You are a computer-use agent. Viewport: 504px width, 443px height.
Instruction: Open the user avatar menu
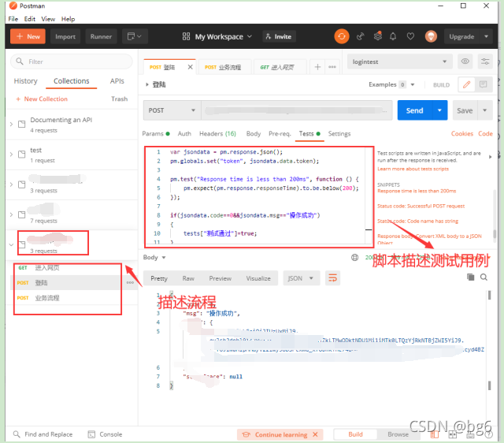(x=431, y=36)
